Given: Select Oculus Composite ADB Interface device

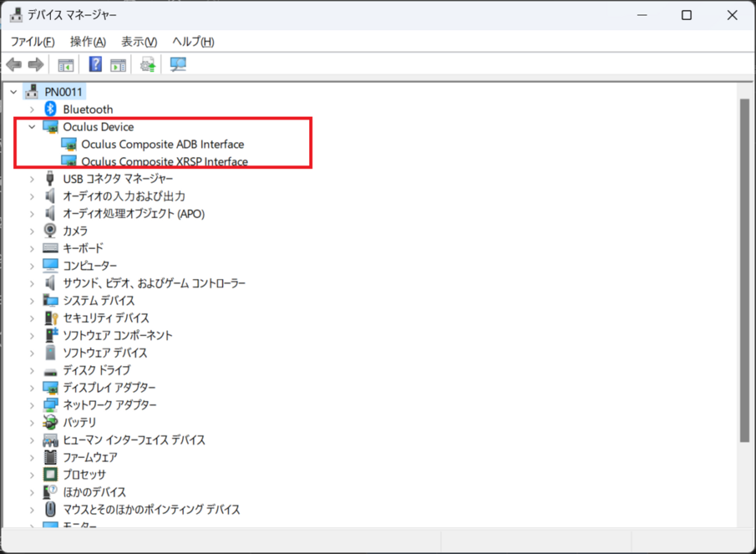Looking at the screenshot, I should (x=163, y=144).
